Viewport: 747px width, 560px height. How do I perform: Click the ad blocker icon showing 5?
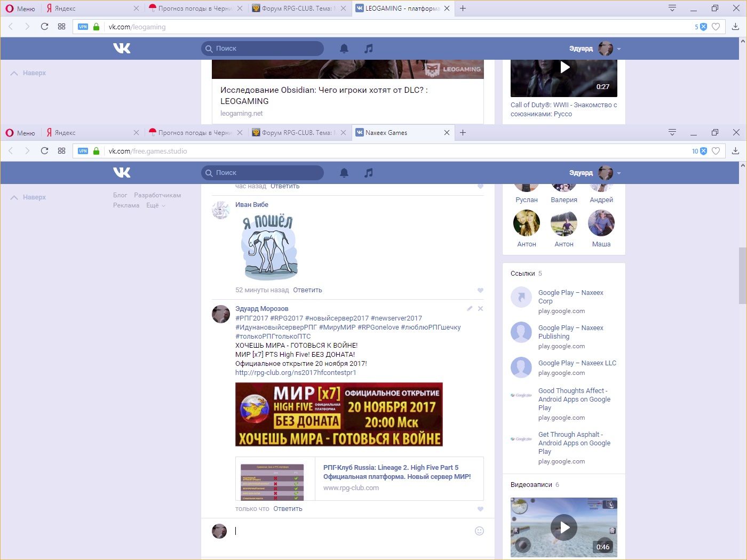(703, 27)
